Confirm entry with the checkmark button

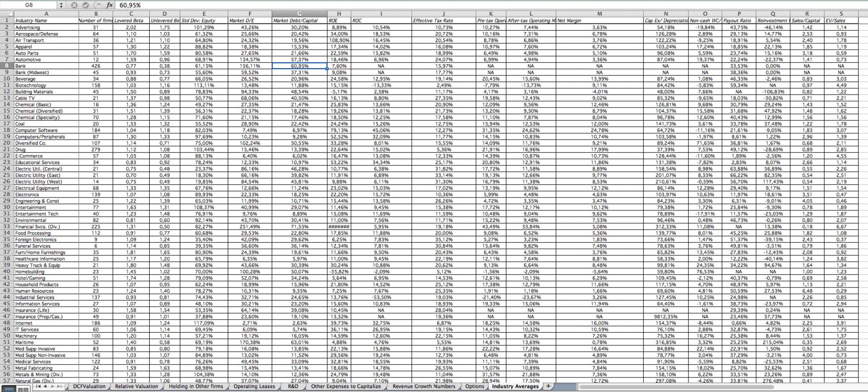pos(85,5)
